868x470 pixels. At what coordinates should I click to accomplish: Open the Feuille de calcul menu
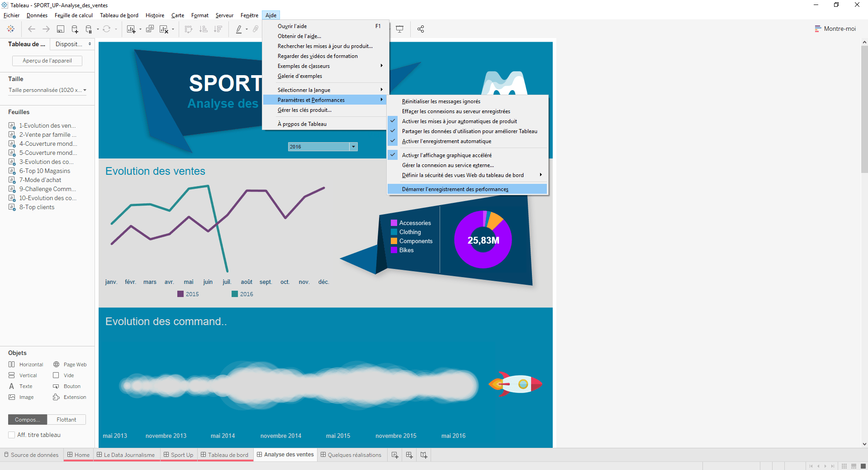pos(74,15)
